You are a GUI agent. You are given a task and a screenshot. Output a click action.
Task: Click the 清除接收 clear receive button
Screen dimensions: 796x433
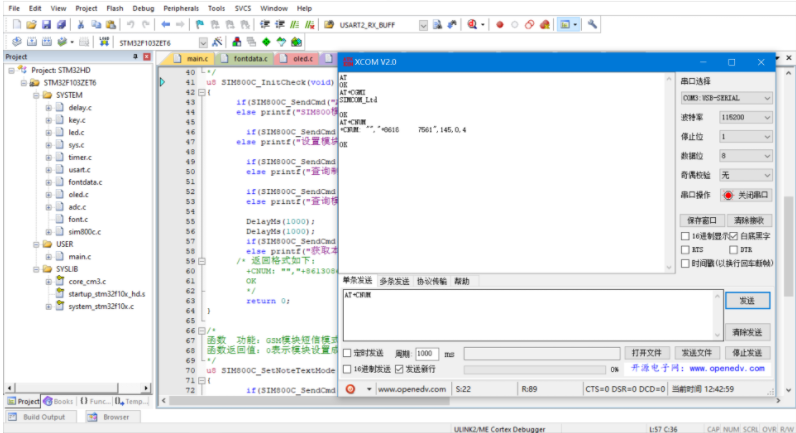tap(750, 220)
